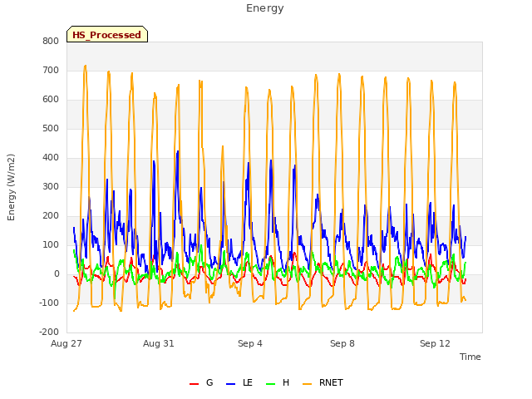
Task: Click the 700 y-axis tick label
Action: coord(51,70)
